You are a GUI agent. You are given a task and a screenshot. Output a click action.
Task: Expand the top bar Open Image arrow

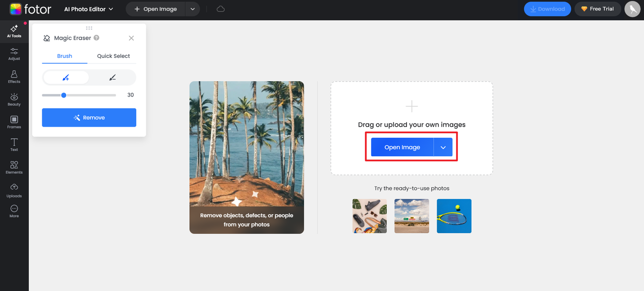[x=193, y=9]
